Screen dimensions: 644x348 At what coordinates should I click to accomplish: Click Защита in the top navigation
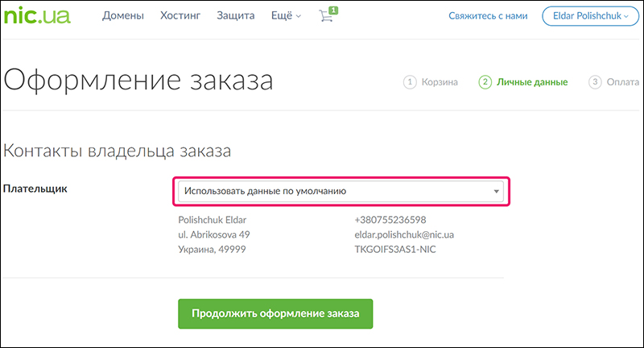pyautogui.click(x=236, y=15)
